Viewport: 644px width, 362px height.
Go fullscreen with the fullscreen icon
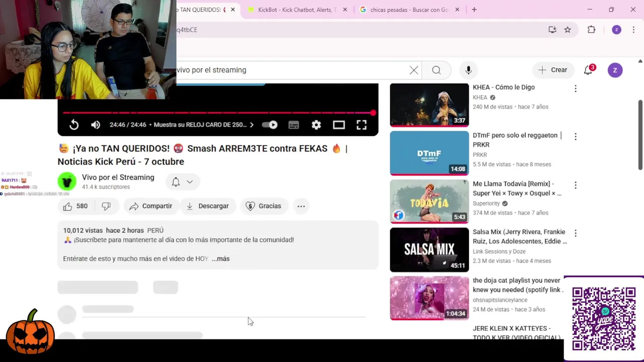tap(361, 125)
